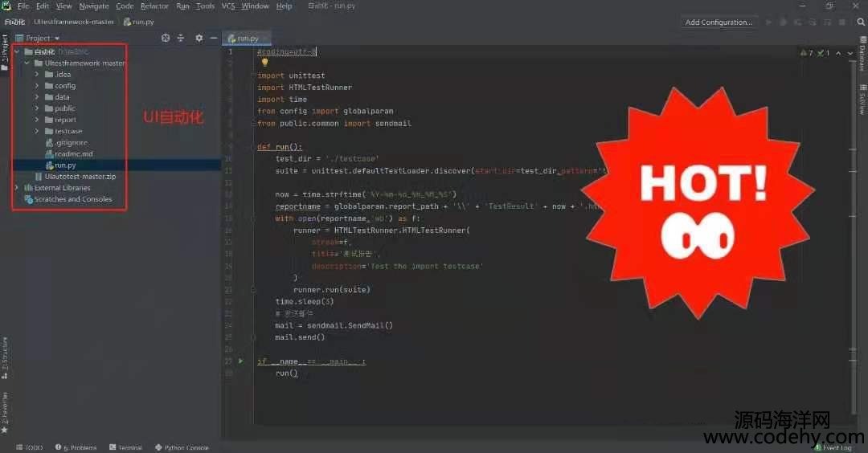The image size is (868, 453).
Task: Select readme.md in the project tree
Action: coord(73,153)
